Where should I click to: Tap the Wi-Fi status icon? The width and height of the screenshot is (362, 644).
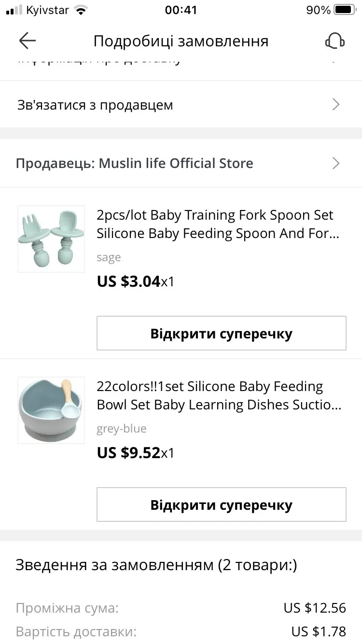coord(81,10)
